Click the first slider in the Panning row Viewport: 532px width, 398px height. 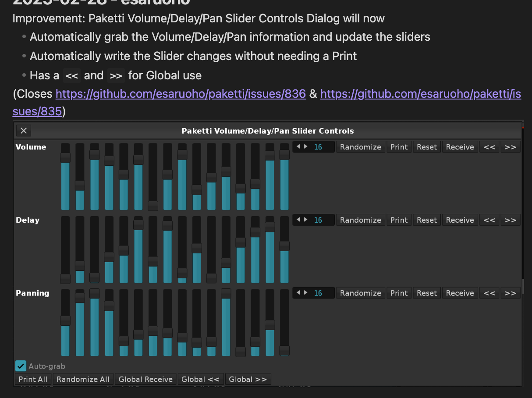click(x=65, y=323)
